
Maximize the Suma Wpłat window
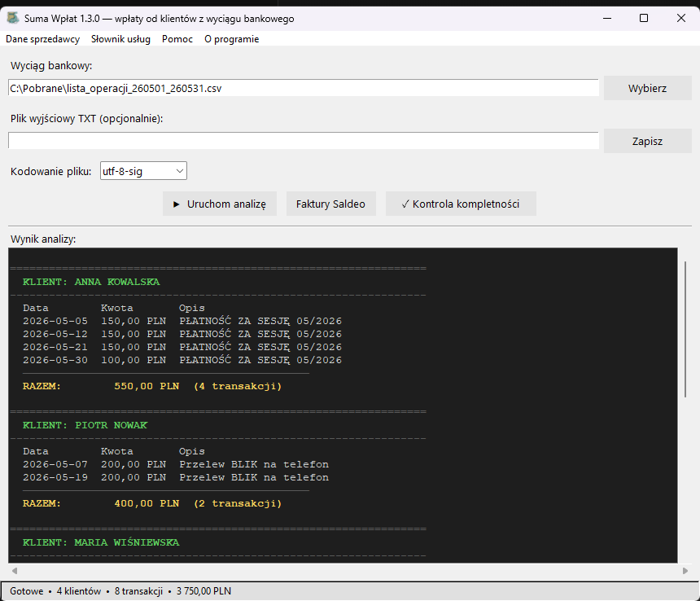(x=644, y=18)
